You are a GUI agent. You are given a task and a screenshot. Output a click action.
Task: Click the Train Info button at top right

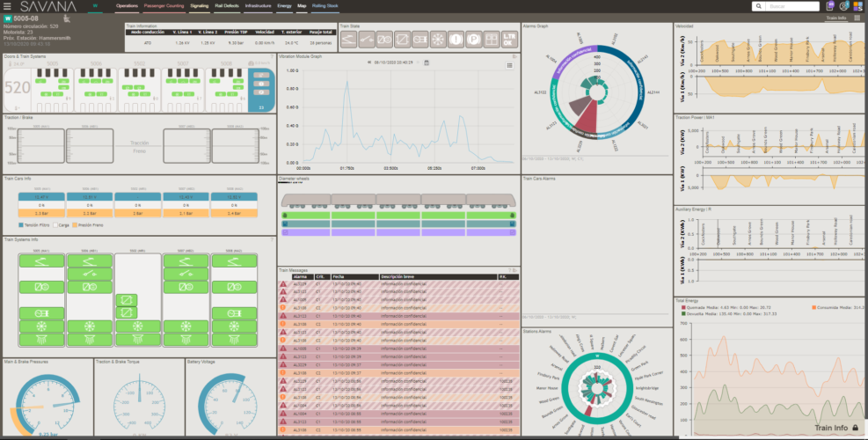[835, 18]
